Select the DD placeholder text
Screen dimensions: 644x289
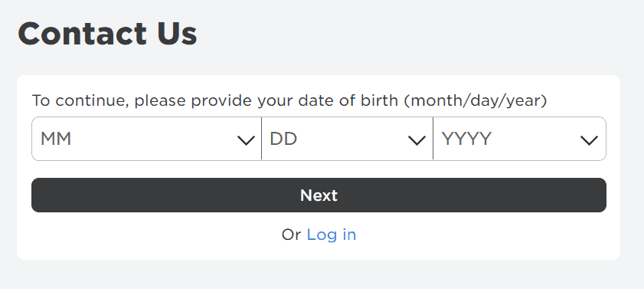[283, 139]
